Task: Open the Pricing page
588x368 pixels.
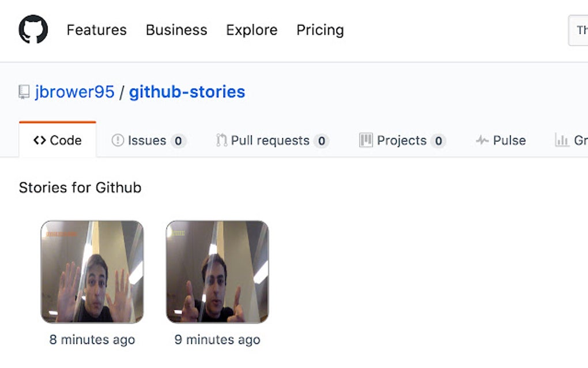Action: click(320, 30)
